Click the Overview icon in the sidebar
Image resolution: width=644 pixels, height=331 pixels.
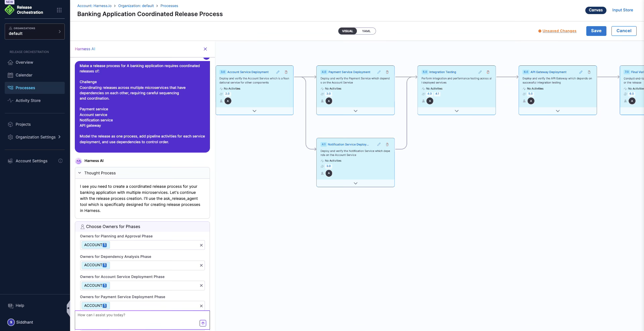pos(10,62)
